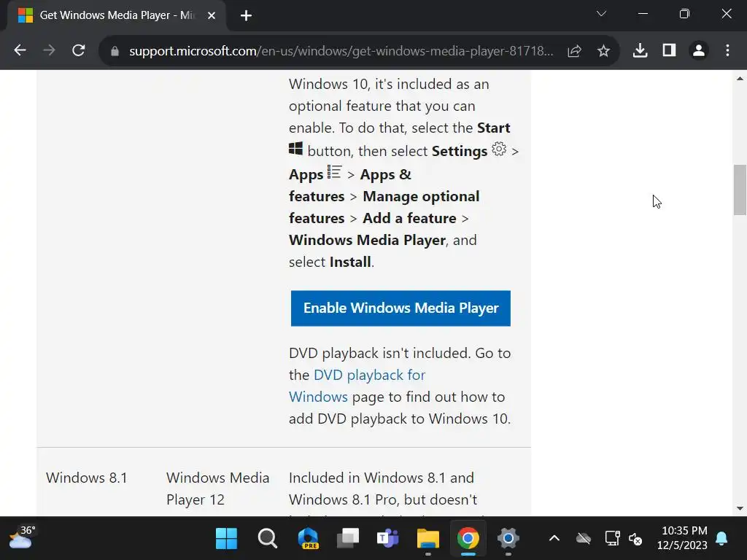Viewport: 747px width, 560px height.
Task: Click the address bar URL
Action: [341, 51]
